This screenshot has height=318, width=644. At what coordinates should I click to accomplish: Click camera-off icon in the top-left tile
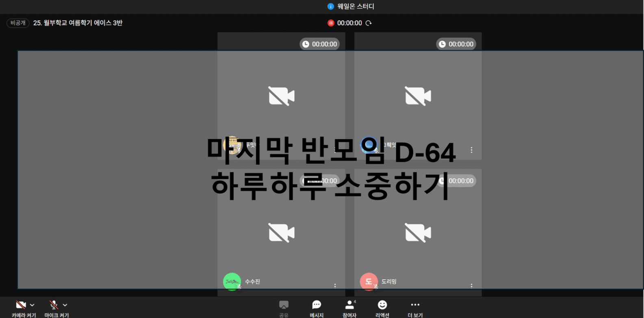tap(281, 96)
